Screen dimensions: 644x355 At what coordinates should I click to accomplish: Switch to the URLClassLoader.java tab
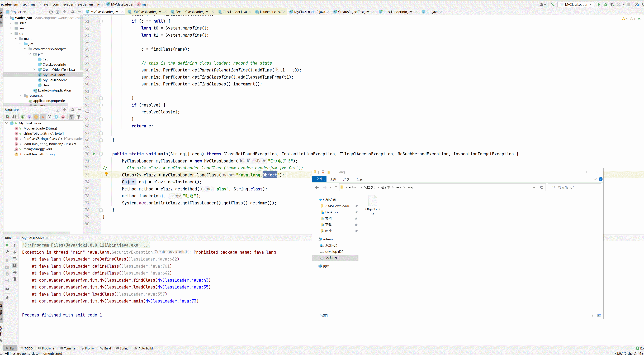[x=147, y=12]
